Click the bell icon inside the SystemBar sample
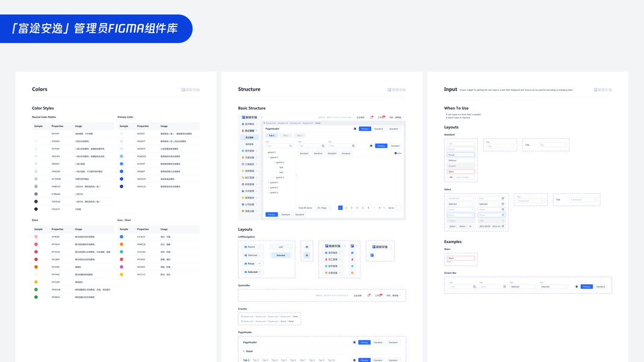This screenshot has width=644, height=362. [x=368, y=296]
